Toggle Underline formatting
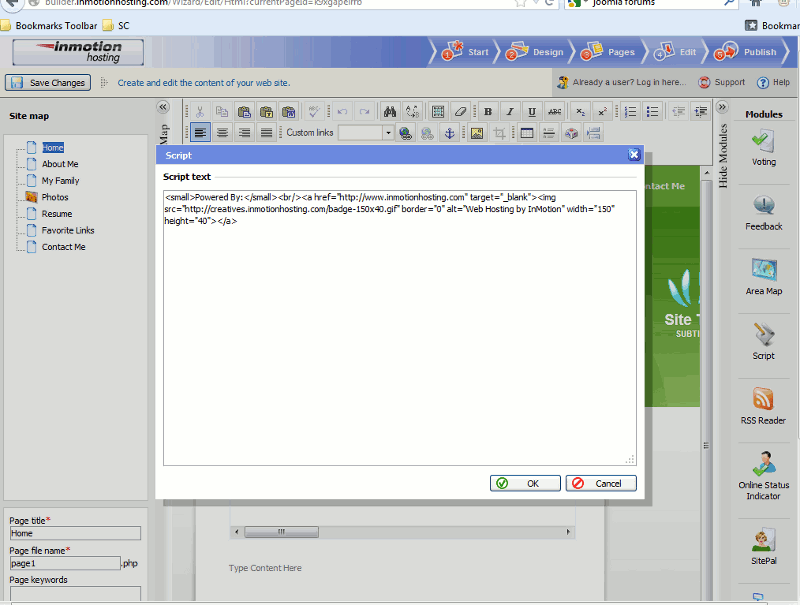 [x=532, y=112]
